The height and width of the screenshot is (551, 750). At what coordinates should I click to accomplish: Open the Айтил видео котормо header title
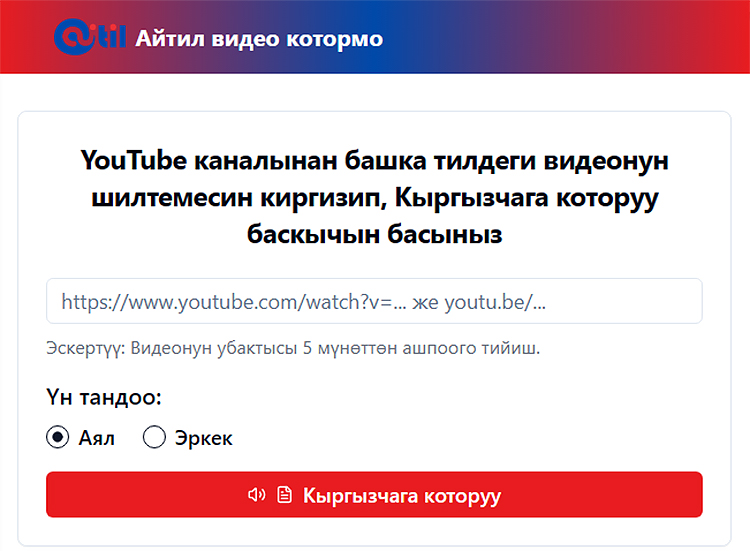tap(259, 39)
